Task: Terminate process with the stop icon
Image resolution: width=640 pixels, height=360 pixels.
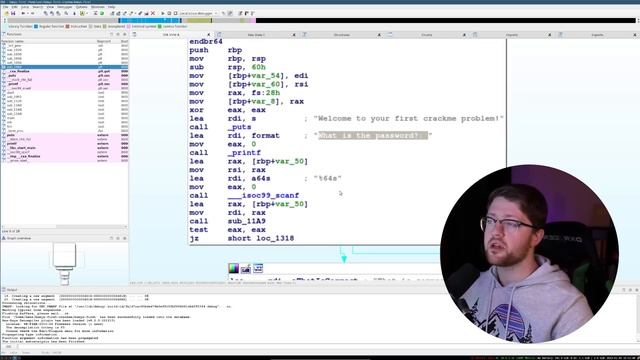Action: point(176,13)
